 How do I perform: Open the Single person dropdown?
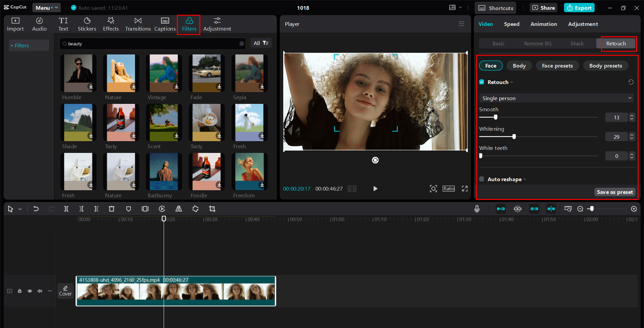tap(556, 98)
